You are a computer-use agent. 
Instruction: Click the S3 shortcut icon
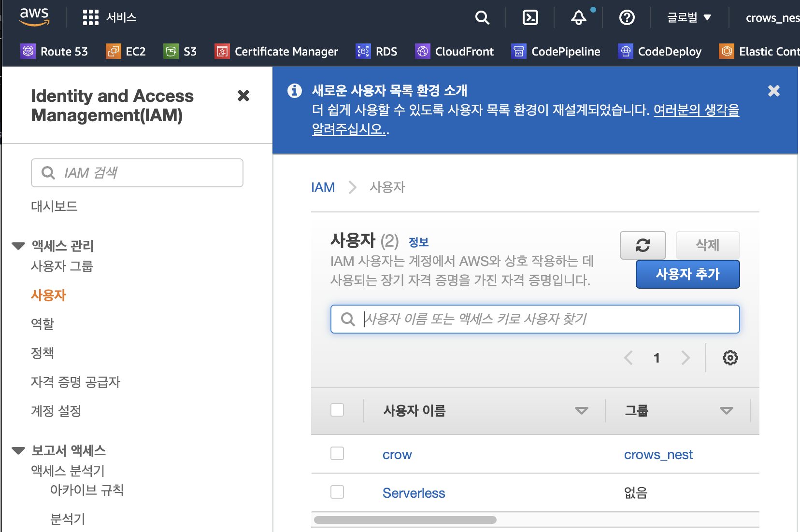[171, 51]
